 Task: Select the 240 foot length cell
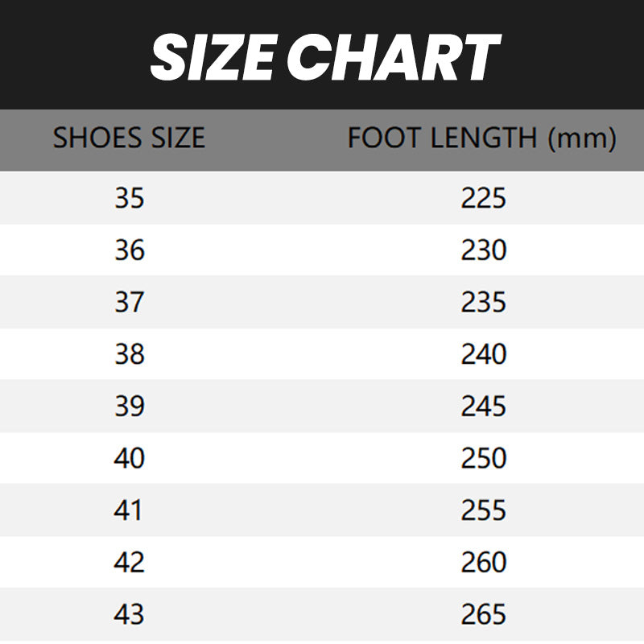tap(483, 354)
